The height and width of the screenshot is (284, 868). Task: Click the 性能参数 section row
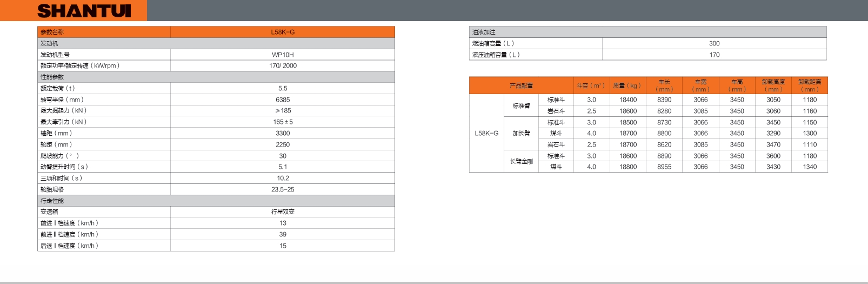tap(216, 77)
